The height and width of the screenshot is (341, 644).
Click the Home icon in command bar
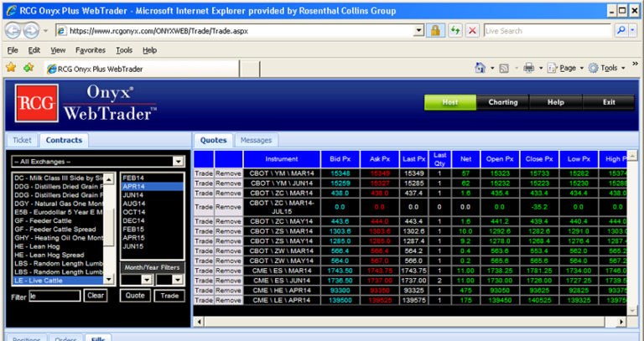pos(480,68)
